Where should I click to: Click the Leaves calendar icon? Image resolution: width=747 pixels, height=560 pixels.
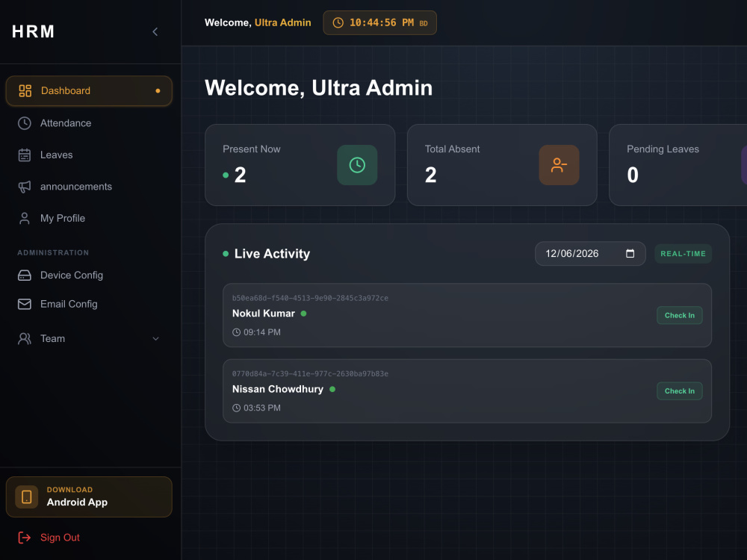(25, 155)
